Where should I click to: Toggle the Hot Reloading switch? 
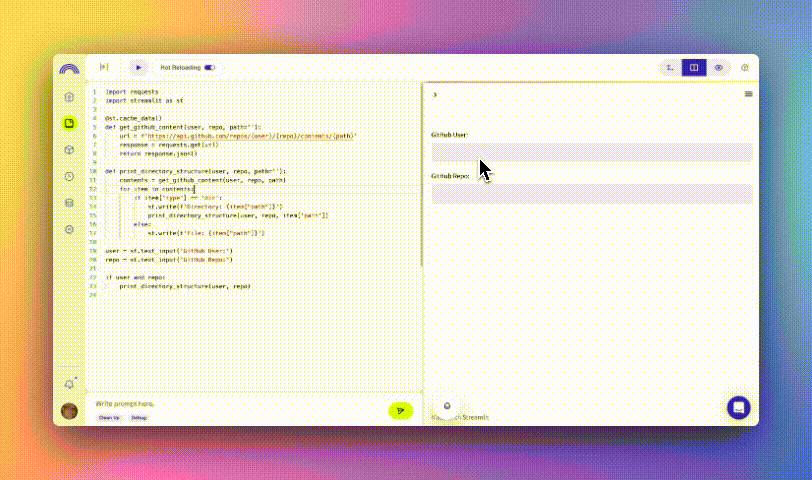[x=210, y=67]
